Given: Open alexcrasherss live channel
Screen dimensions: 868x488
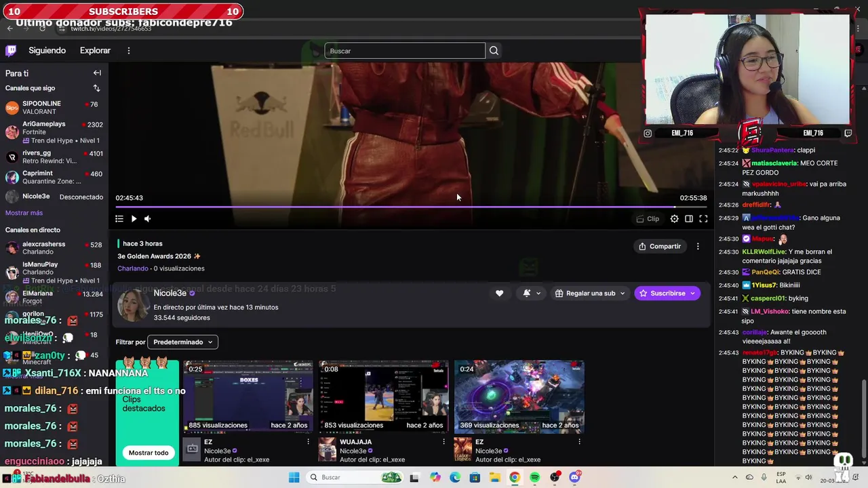Looking at the screenshot, I should (54, 248).
